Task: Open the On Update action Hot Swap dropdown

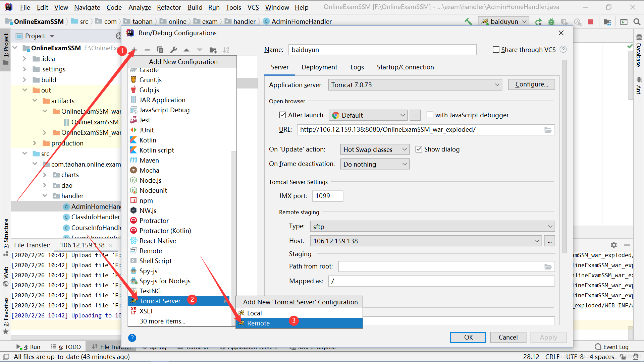Action: click(374, 149)
